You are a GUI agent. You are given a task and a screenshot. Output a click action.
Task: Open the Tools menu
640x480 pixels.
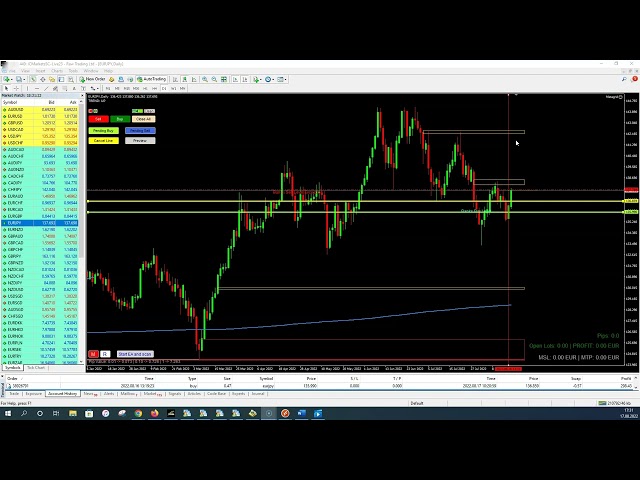(75, 71)
